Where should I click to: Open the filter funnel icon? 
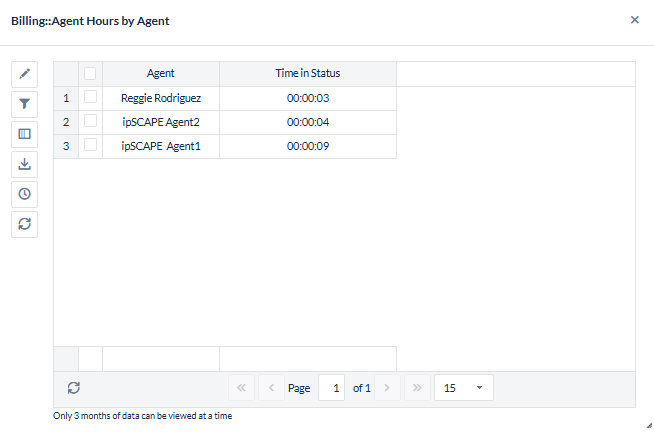[x=25, y=104]
